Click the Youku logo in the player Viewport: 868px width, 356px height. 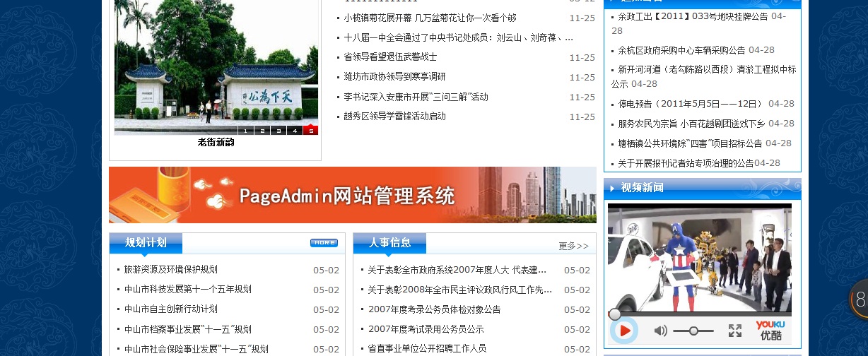(770, 330)
